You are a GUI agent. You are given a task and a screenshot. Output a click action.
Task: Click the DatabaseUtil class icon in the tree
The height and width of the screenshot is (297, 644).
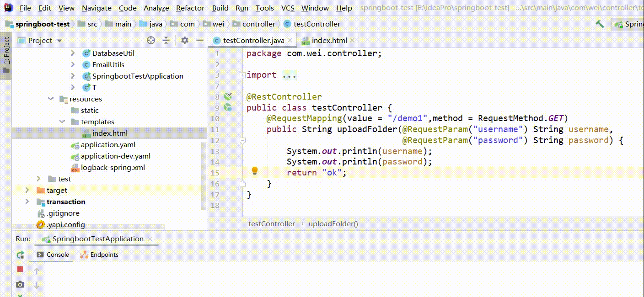[86, 53]
